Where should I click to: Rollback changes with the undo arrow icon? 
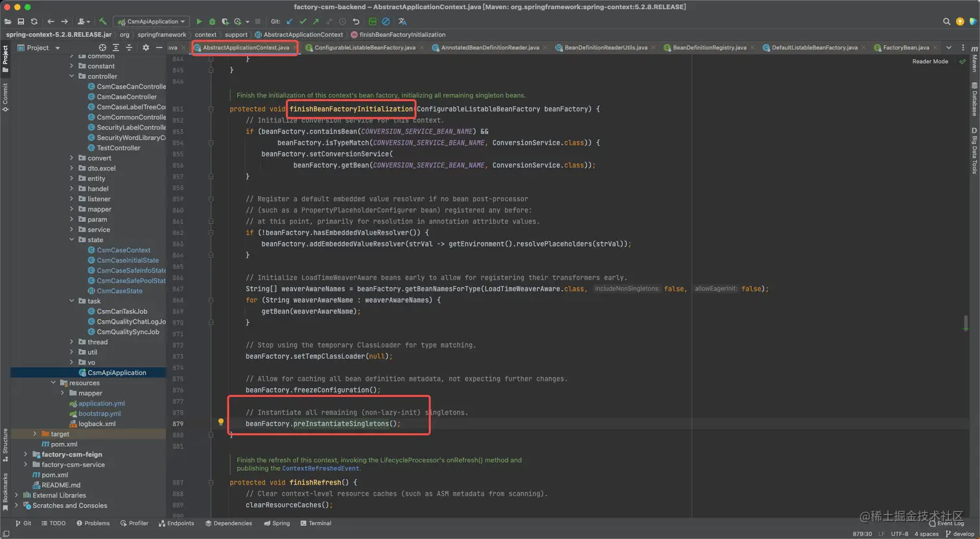coord(356,21)
